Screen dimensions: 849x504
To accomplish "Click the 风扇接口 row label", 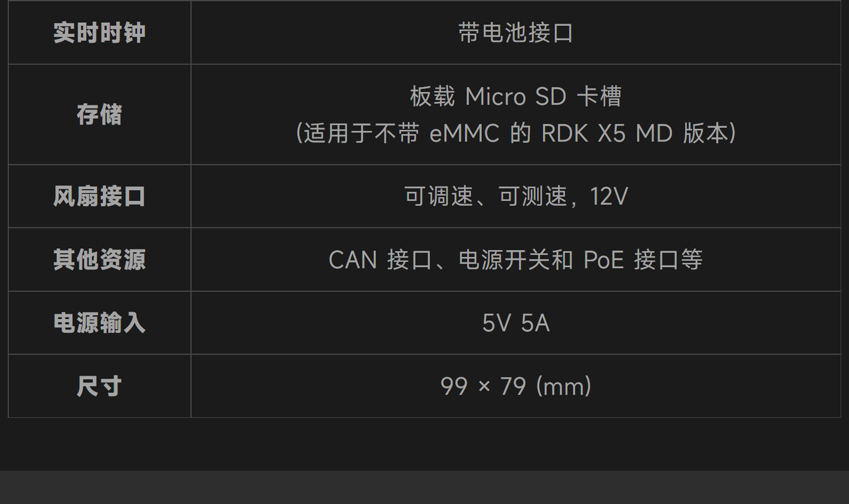I will [x=99, y=196].
